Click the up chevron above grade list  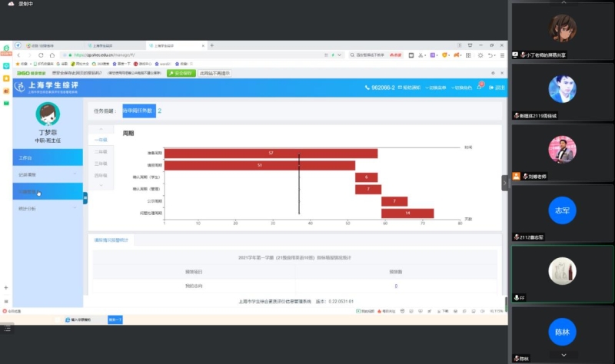click(101, 129)
